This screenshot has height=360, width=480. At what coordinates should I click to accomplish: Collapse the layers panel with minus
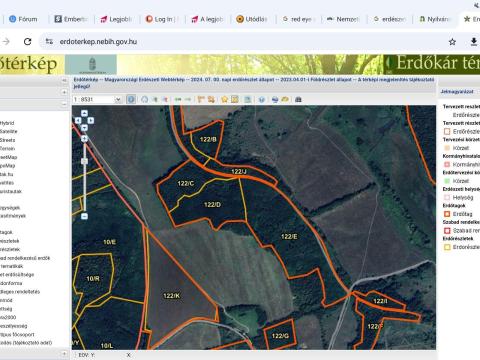click(x=64, y=104)
